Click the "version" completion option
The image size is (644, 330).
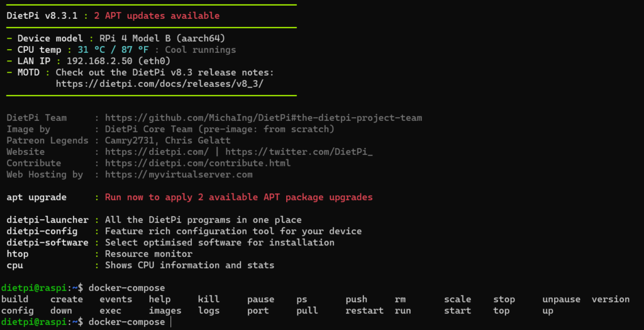[x=610, y=299]
